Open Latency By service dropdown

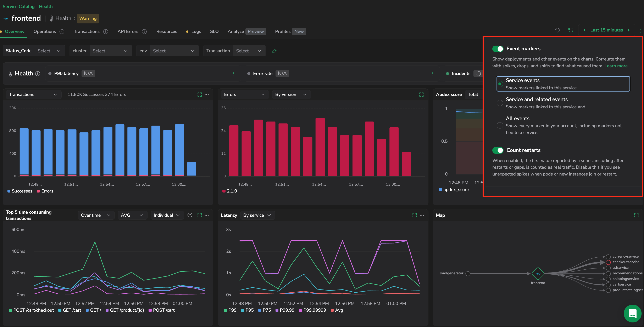[x=257, y=215]
